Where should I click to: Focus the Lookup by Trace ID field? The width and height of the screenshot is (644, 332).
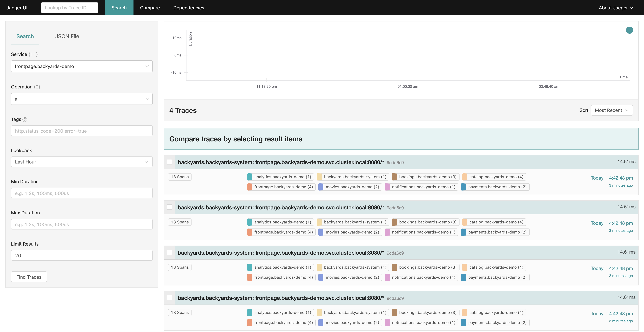pyautogui.click(x=69, y=8)
